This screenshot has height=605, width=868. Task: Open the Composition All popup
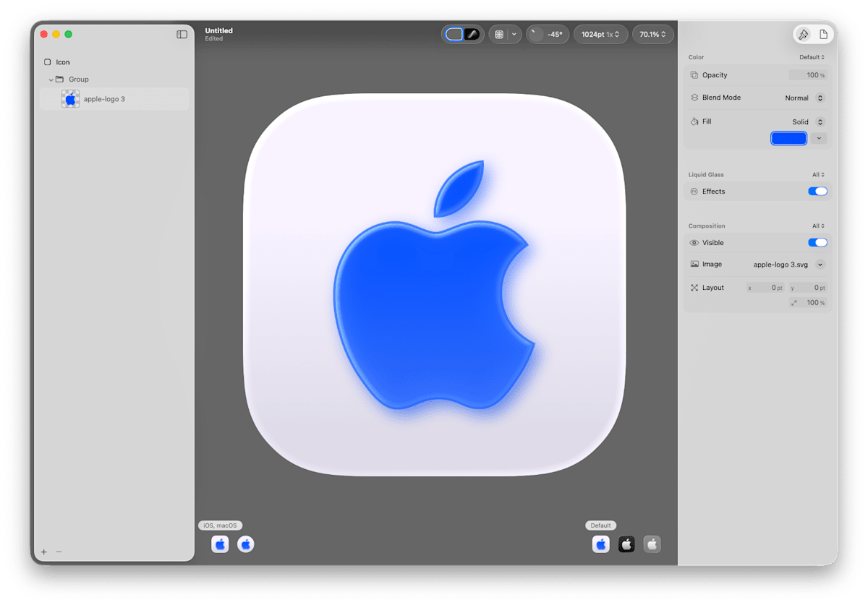(818, 226)
